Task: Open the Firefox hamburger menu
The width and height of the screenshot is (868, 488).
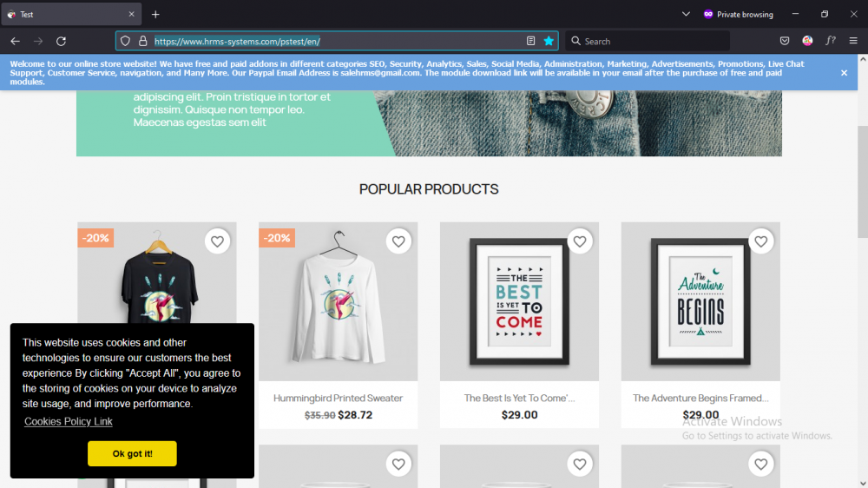Action: pos(853,41)
